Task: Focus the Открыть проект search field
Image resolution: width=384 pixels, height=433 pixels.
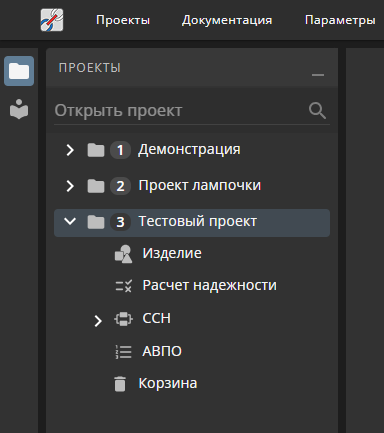Action: click(x=192, y=111)
